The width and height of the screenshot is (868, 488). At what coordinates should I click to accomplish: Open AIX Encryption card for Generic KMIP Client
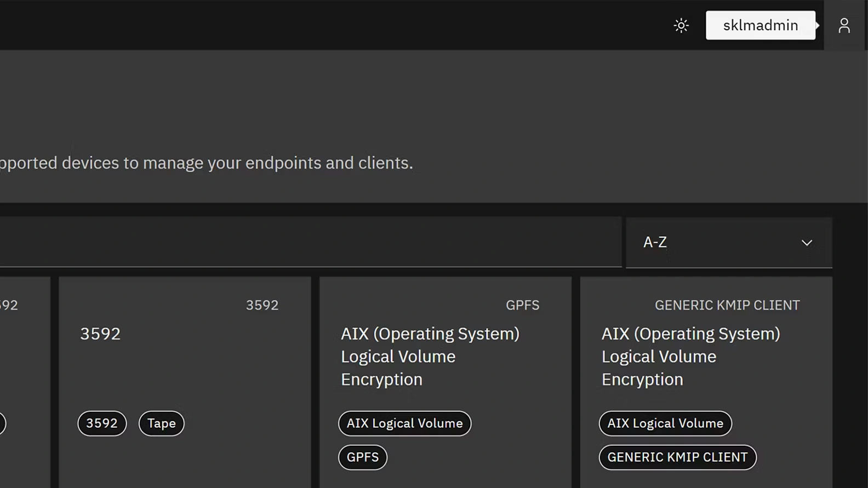coord(690,356)
